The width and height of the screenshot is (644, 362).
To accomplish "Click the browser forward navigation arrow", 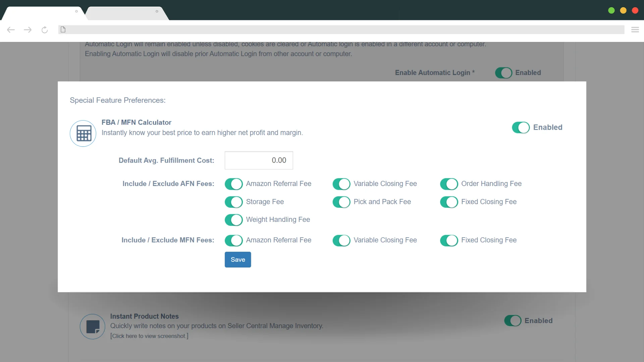I will coord(28,29).
